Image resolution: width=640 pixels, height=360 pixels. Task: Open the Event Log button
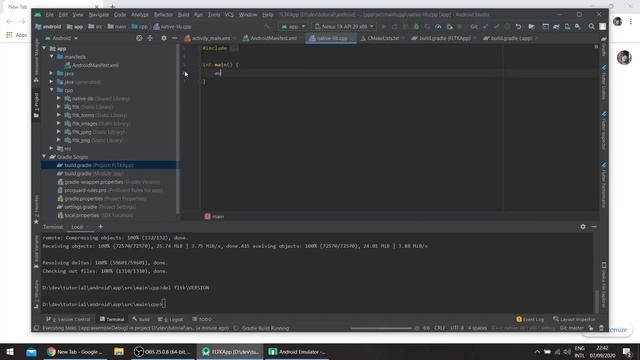click(x=530, y=319)
